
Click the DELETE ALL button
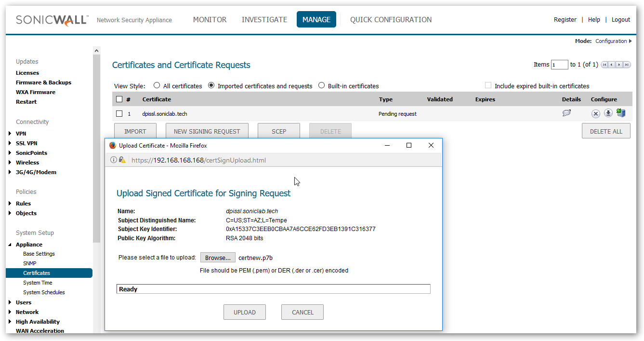(606, 131)
